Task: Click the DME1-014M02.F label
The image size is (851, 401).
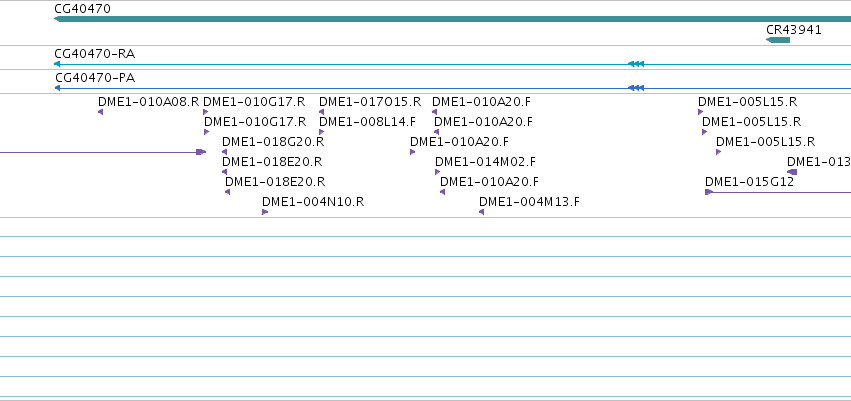Action: click(485, 162)
